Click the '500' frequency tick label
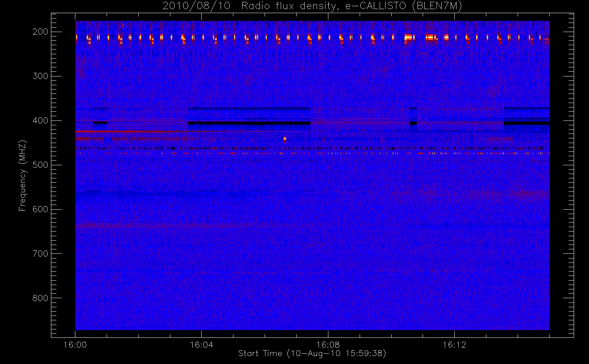589x364 pixels. [40, 165]
